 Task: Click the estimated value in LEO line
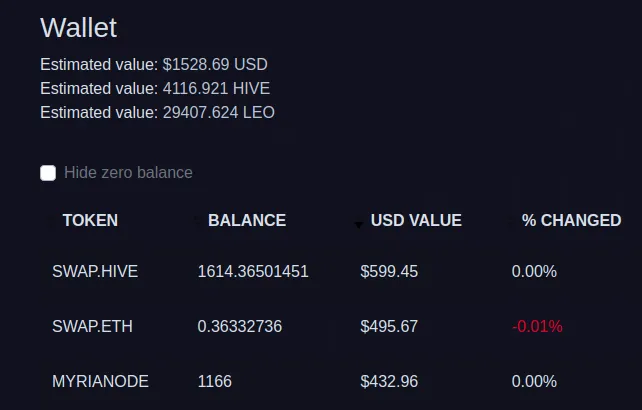(x=157, y=113)
